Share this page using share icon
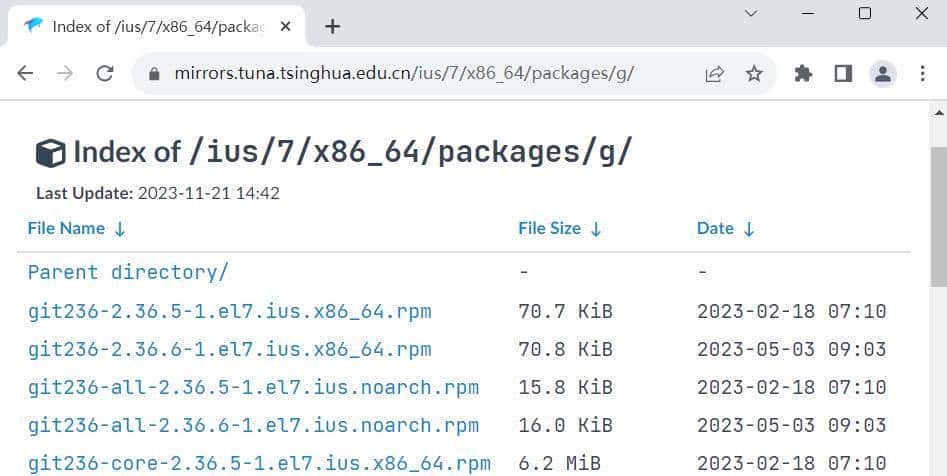This screenshot has height=476, width=947. coord(714,73)
